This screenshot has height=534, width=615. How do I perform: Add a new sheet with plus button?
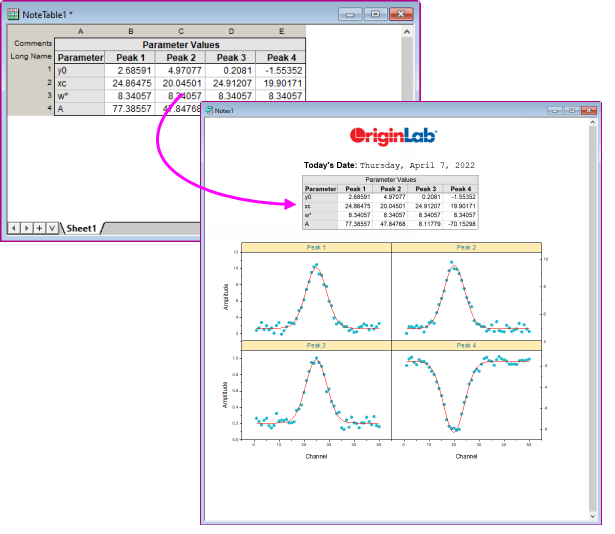39,228
